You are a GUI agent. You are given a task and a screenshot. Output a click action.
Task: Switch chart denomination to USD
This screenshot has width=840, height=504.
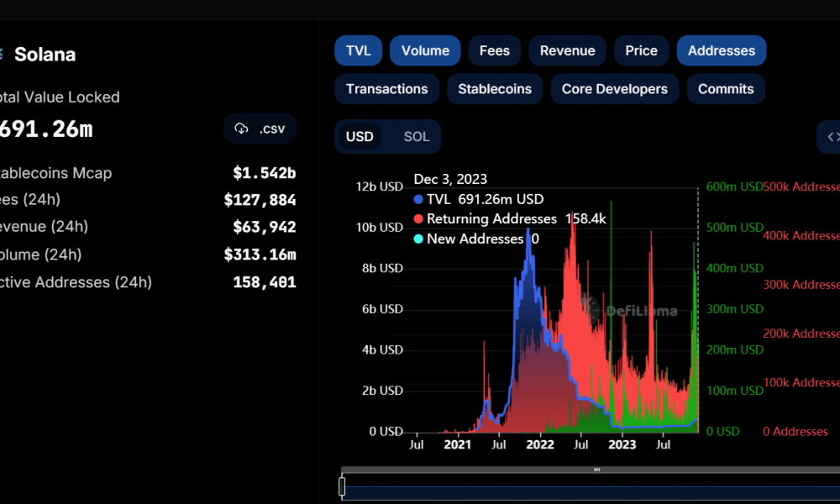(360, 137)
